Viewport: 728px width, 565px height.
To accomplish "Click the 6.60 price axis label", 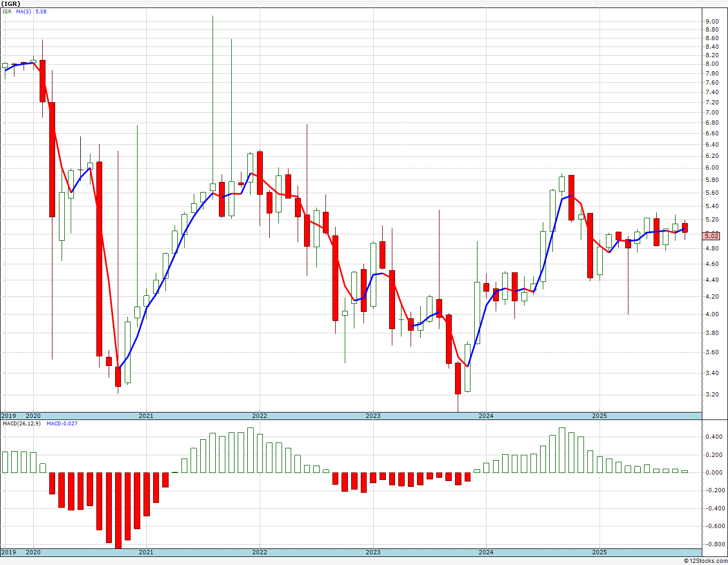I will click(712, 133).
